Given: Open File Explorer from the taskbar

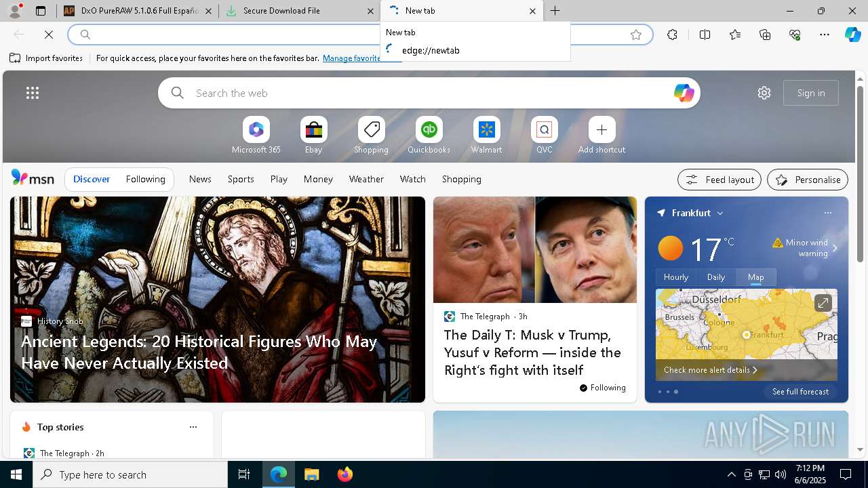Looking at the screenshot, I should coord(311,474).
